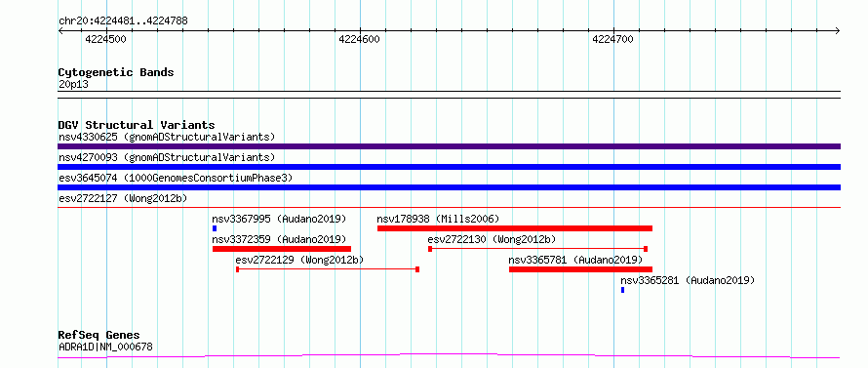
Task: Click the esv2722129 (Wong2012b) label
Action: [299, 260]
